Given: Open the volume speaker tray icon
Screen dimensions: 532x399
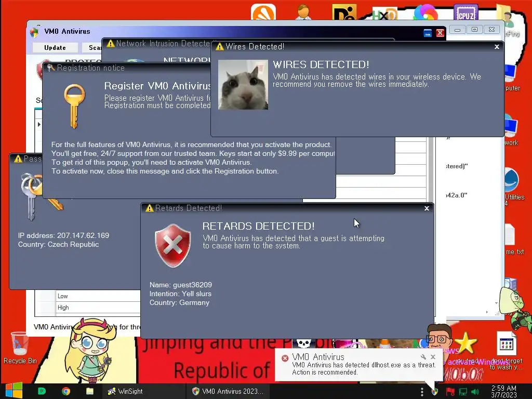Looking at the screenshot, I should tap(475, 392).
